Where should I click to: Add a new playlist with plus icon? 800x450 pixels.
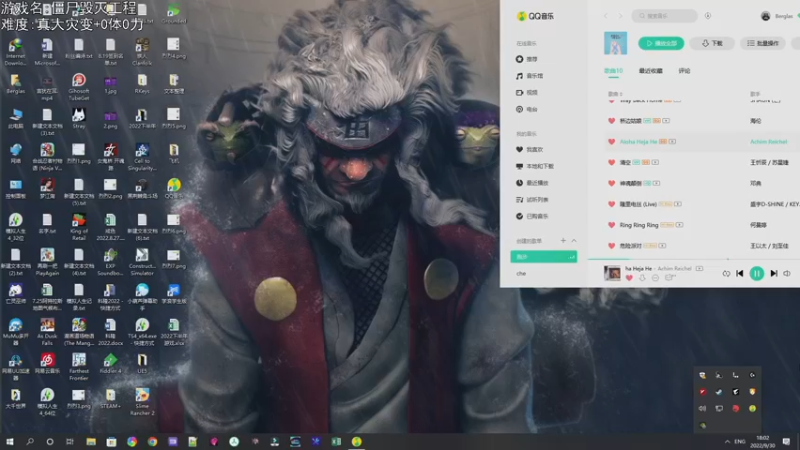[x=563, y=240]
